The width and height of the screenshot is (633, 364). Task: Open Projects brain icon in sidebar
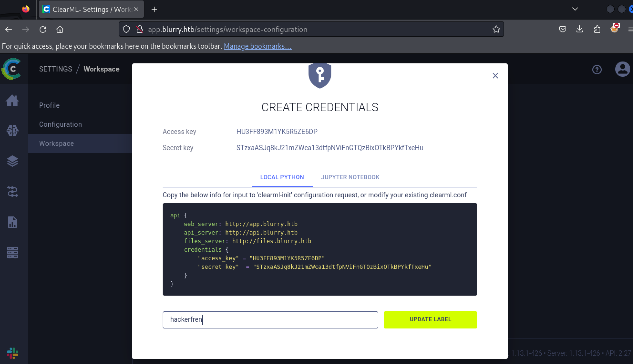[x=12, y=130]
